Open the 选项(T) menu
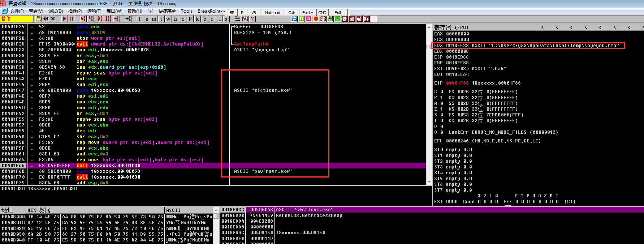The height and width of the screenshot is (244, 644). coord(94,11)
